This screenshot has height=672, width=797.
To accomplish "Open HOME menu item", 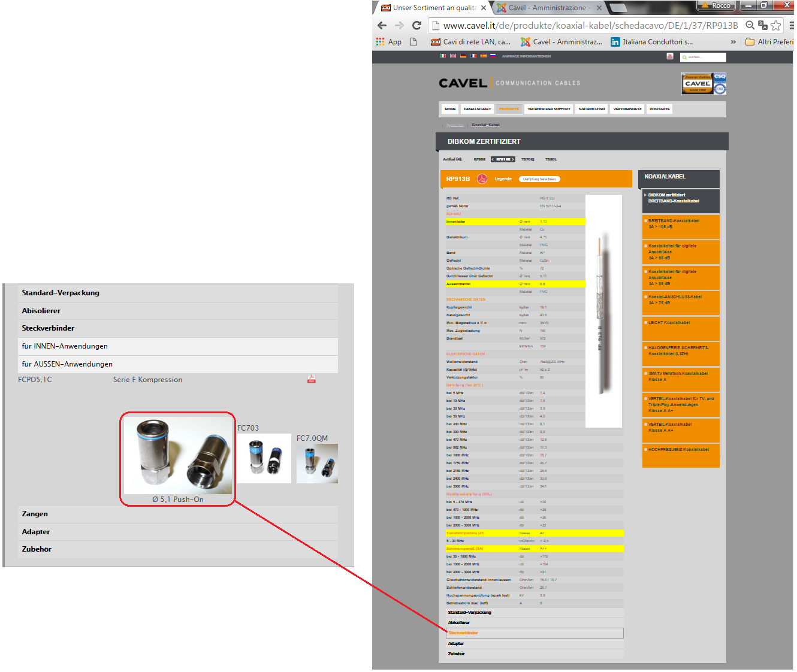I will pyautogui.click(x=450, y=109).
